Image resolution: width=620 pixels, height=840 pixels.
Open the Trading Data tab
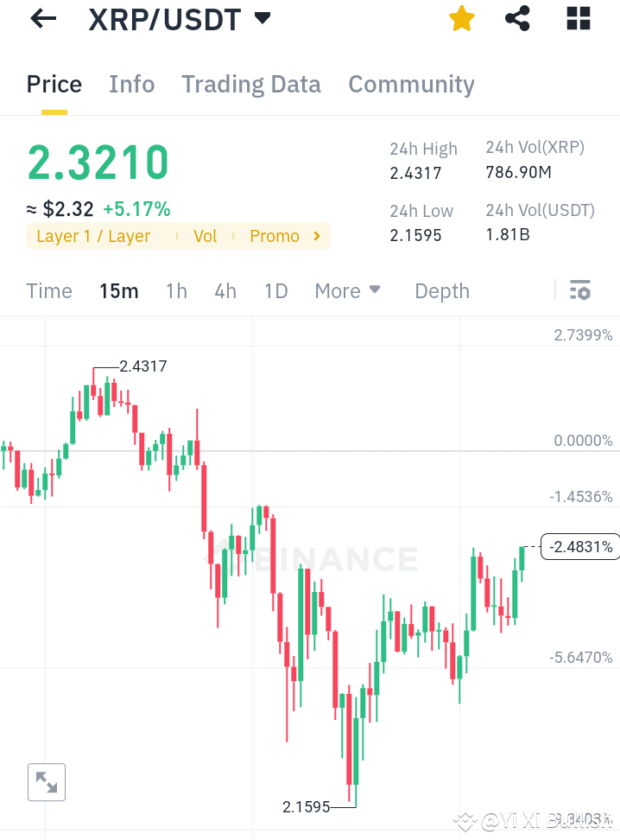251,84
